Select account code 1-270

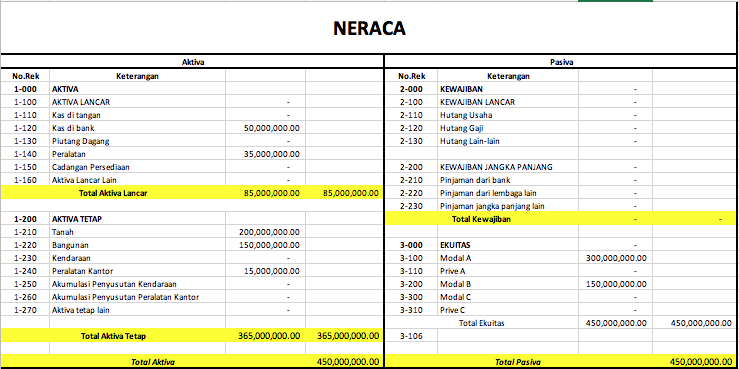[24, 310]
